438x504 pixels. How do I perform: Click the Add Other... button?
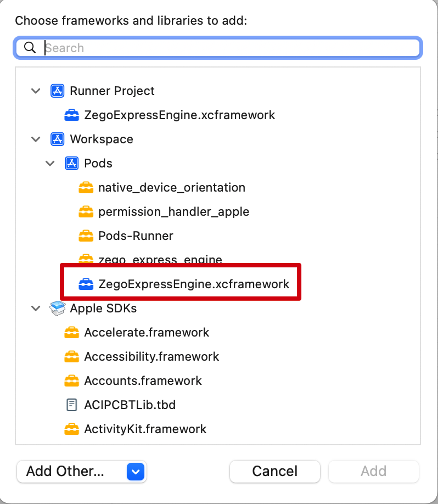[x=82, y=471]
